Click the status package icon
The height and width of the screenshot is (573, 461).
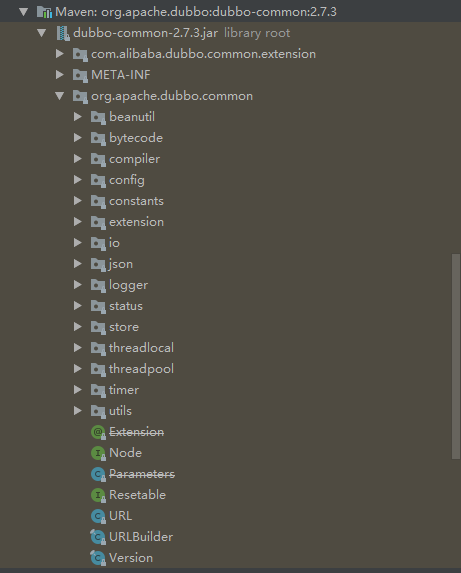tap(98, 306)
